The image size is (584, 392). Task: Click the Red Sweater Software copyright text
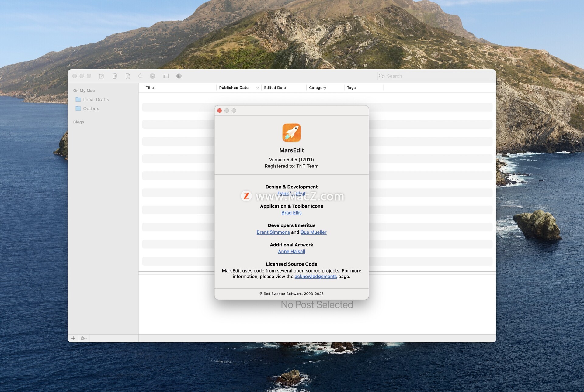[291, 294]
